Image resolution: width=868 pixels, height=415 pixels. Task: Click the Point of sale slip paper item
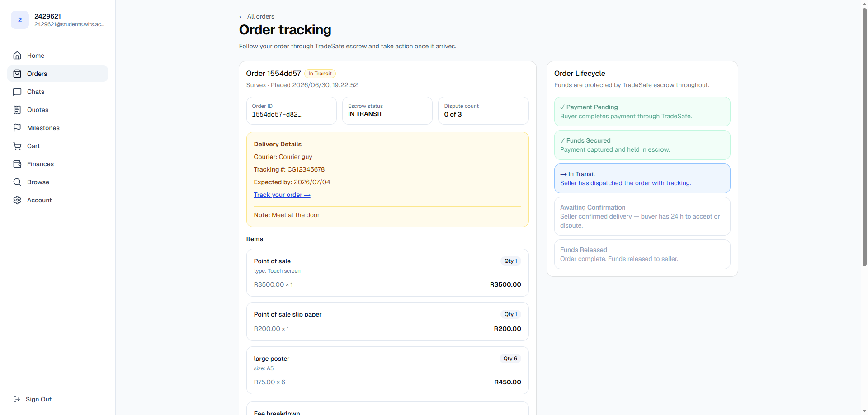(x=288, y=314)
